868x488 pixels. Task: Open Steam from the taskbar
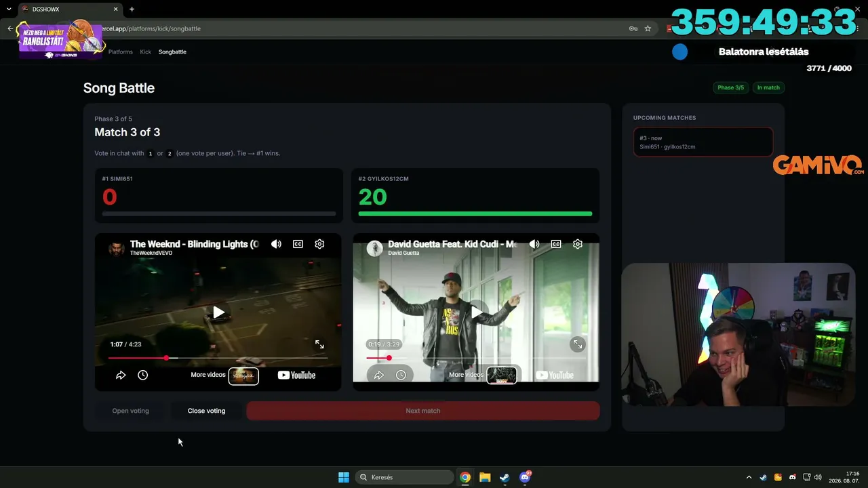(505, 477)
